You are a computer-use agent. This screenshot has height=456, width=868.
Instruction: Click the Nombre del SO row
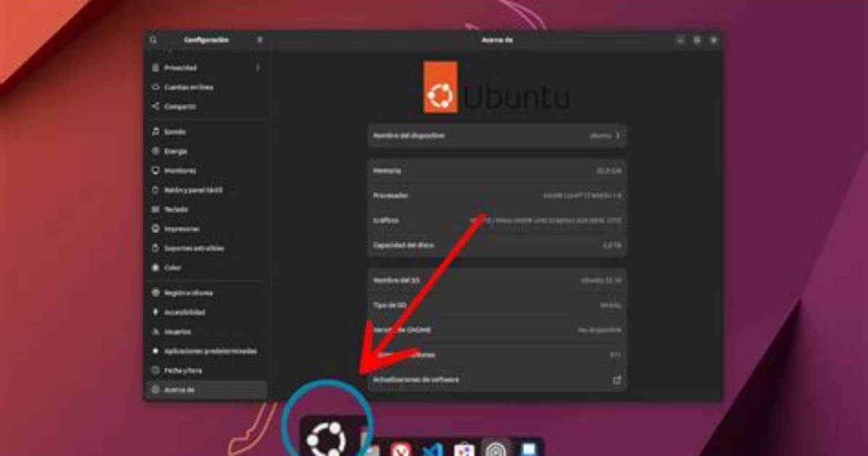pyautogui.click(x=497, y=280)
